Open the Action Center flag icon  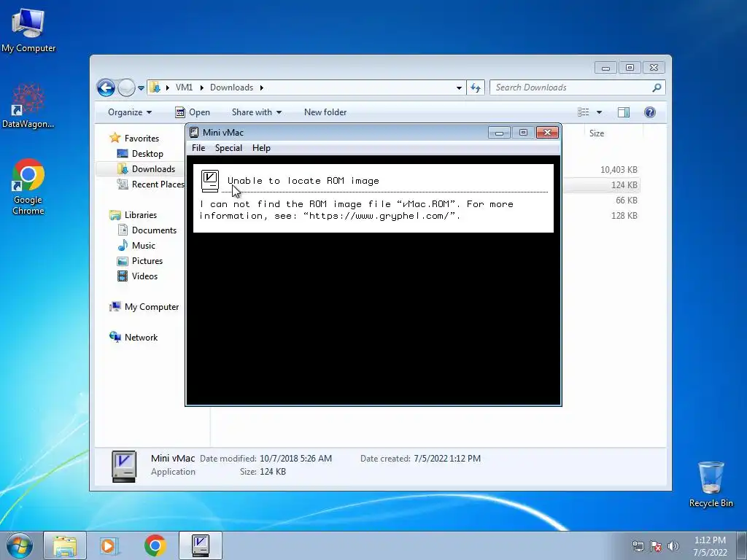pyautogui.click(x=656, y=546)
